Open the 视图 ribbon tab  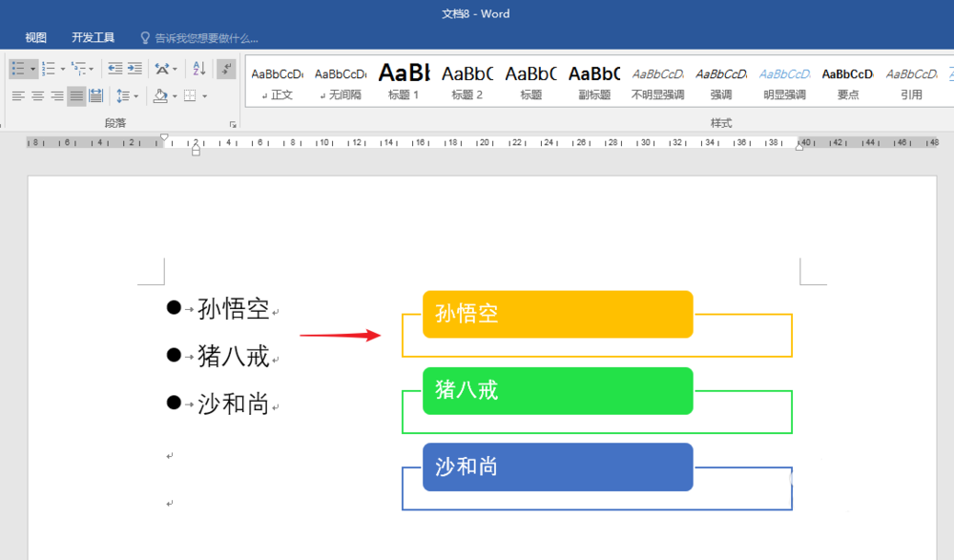tap(36, 38)
